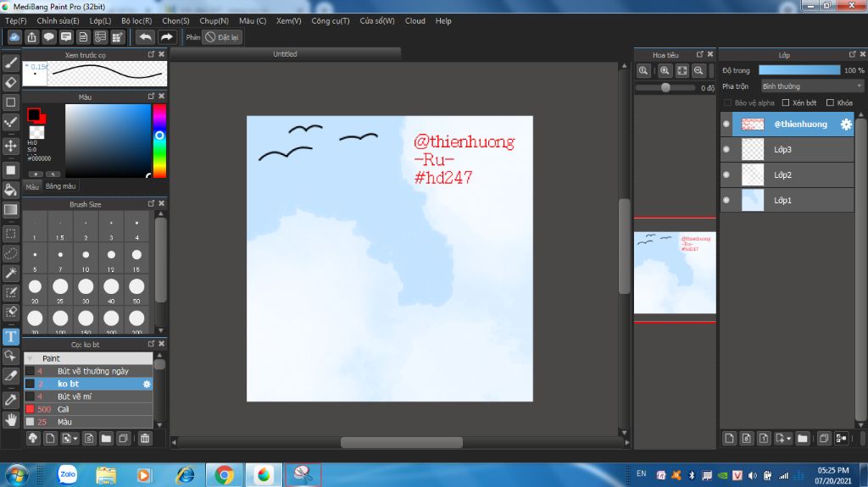Pop out the Hoa tiêu navigator panel

700,54
